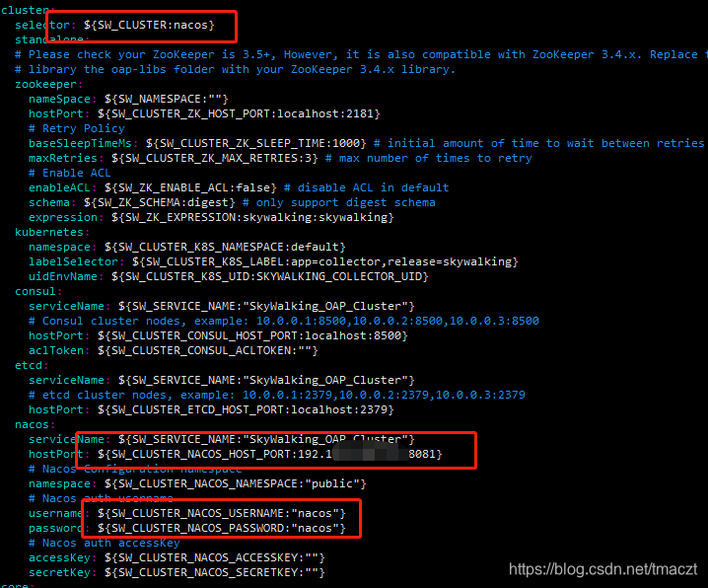Click the 'zookeeper:' section key
The height and width of the screenshot is (588, 708).
point(48,84)
